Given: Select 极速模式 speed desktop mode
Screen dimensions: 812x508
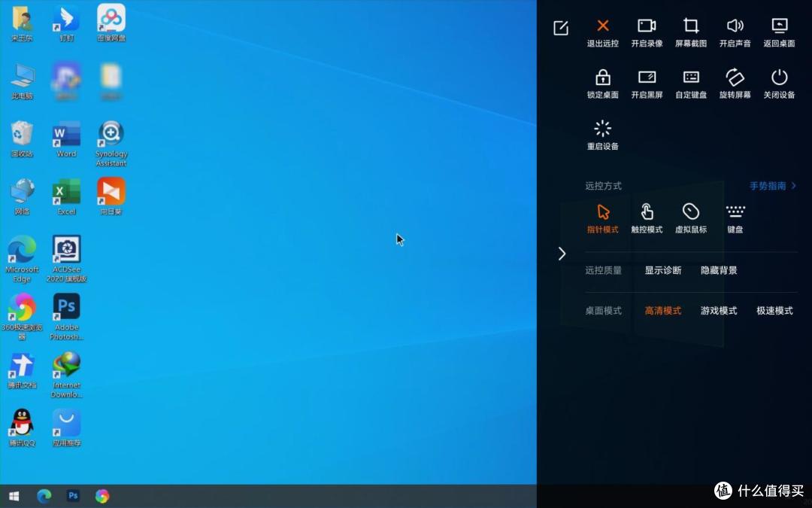Looking at the screenshot, I should coord(774,311).
